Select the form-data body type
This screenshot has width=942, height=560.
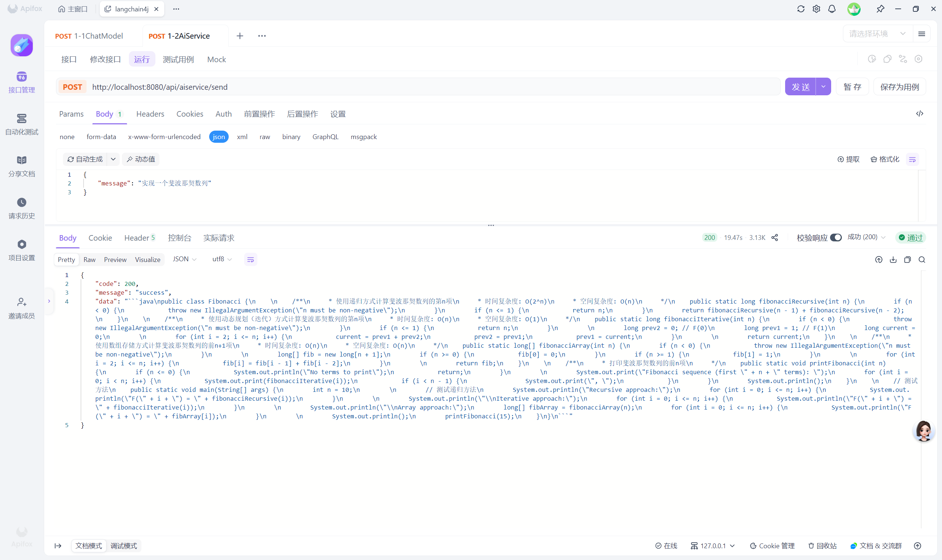[101, 137]
